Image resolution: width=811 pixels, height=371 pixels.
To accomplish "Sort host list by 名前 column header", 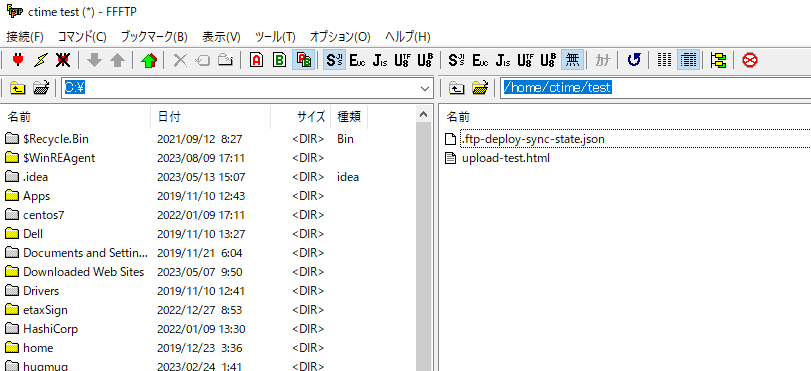I will pyautogui.click(x=625, y=117).
